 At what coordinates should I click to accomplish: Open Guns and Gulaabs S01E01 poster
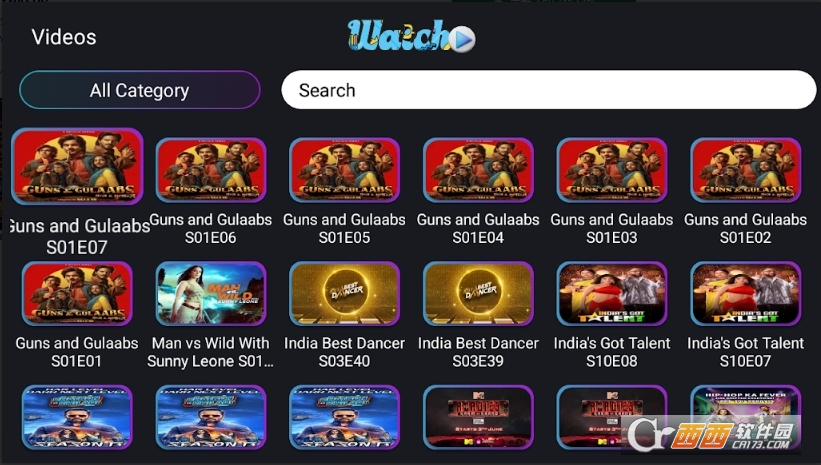click(77, 294)
